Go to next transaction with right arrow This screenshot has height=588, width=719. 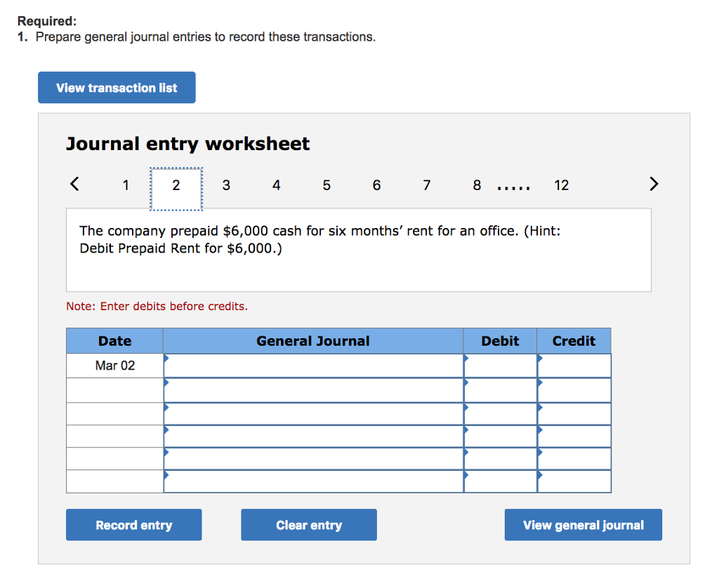point(654,184)
